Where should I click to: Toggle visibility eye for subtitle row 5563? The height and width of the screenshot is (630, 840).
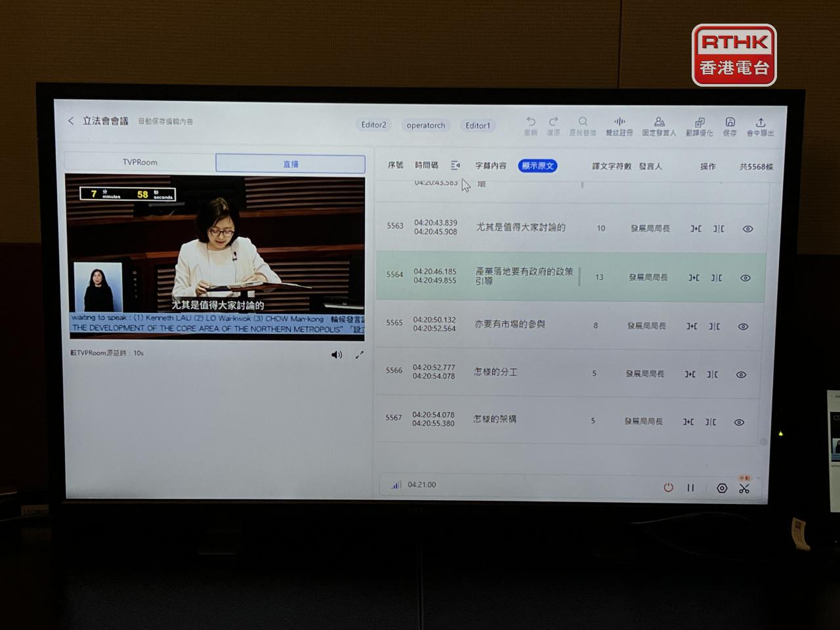[x=747, y=229]
